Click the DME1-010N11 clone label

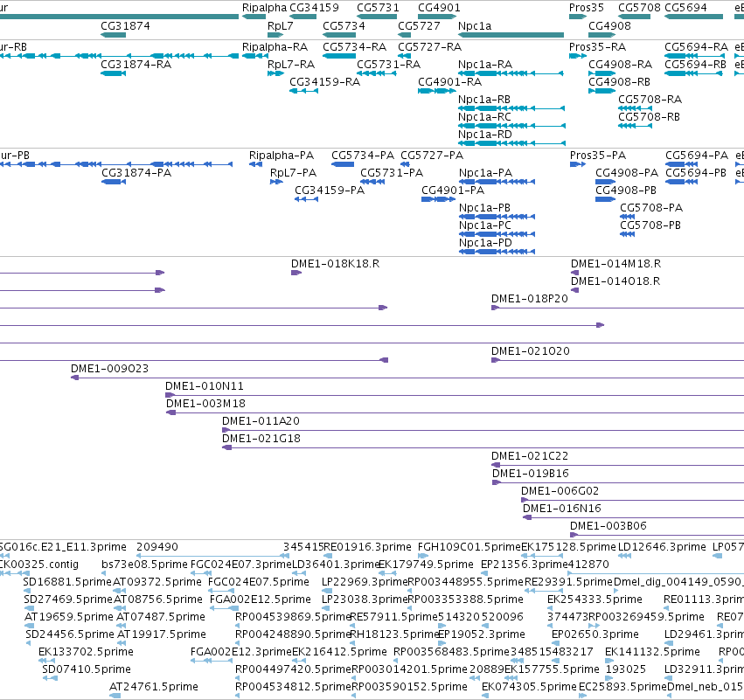tap(205, 385)
